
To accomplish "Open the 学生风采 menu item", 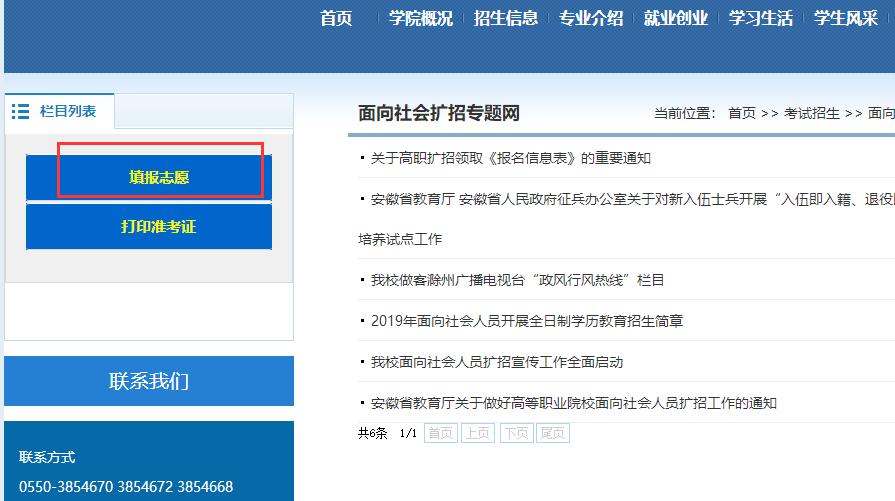I will coord(846,18).
